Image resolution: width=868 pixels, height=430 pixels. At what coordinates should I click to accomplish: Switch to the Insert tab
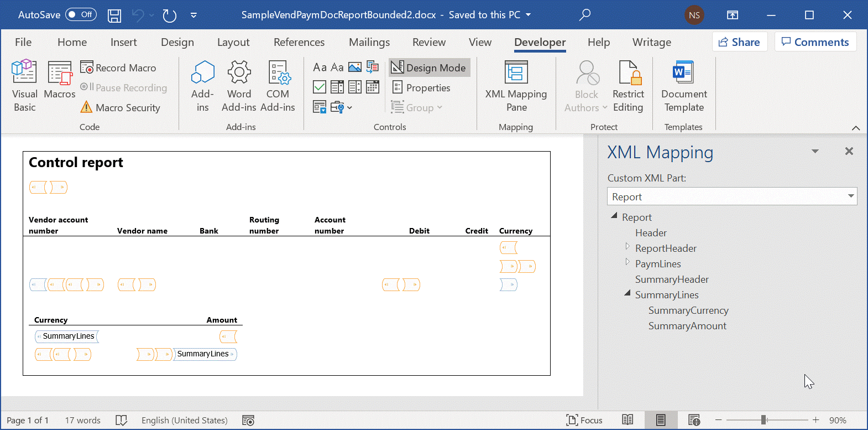click(x=123, y=42)
